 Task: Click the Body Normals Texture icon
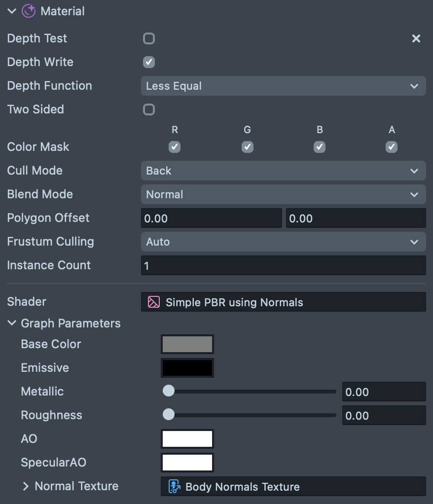pos(174,487)
